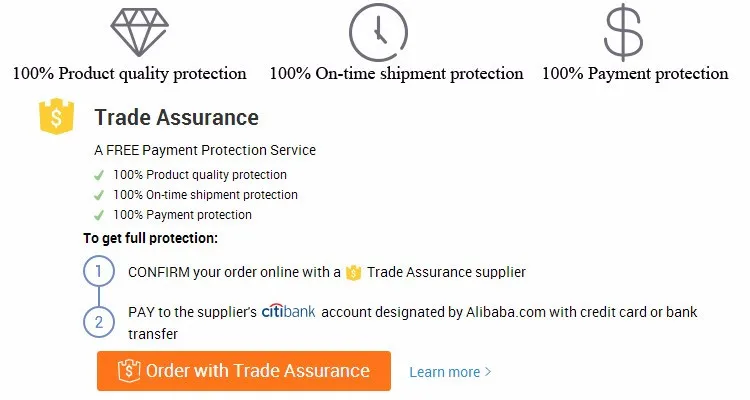Screen dimensions: 750x400
Task: Click the citibank logo
Action: tap(288, 312)
